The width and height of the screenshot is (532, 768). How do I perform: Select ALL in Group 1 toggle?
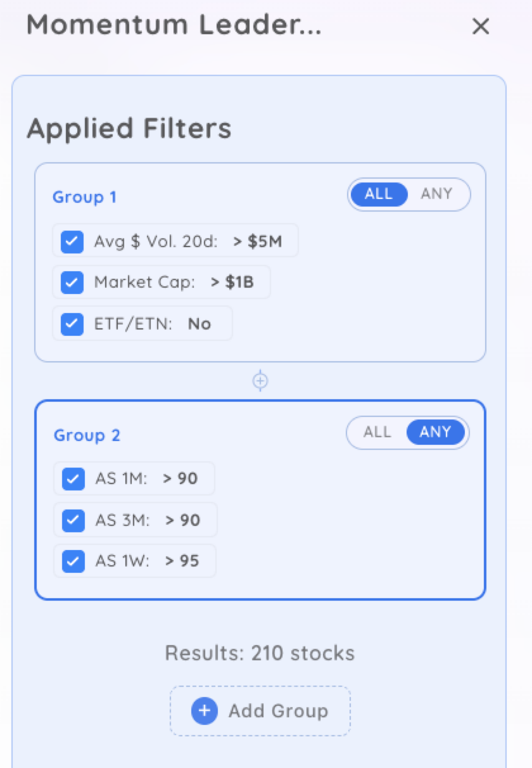tap(378, 194)
